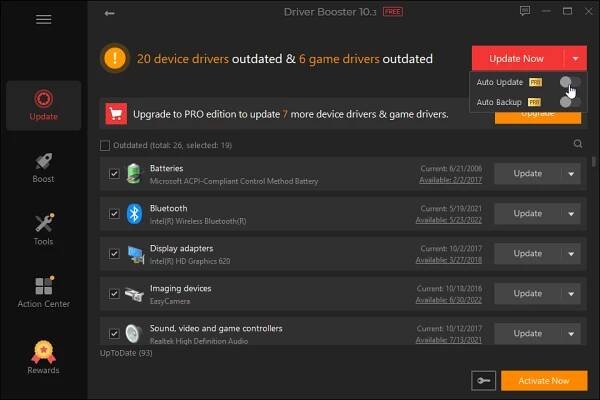Click the Batteries device icon
The height and width of the screenshot is (400, 600).
134,173
